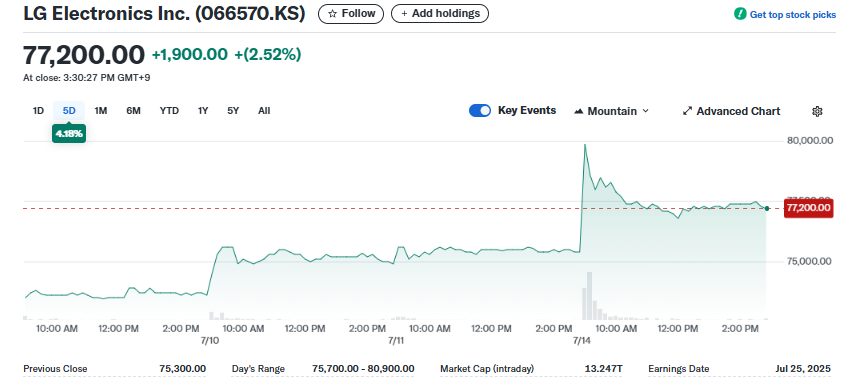Click the Market Cap (intraday) label
This screenshot has height=383, width=855.
[x=487, y=369]
